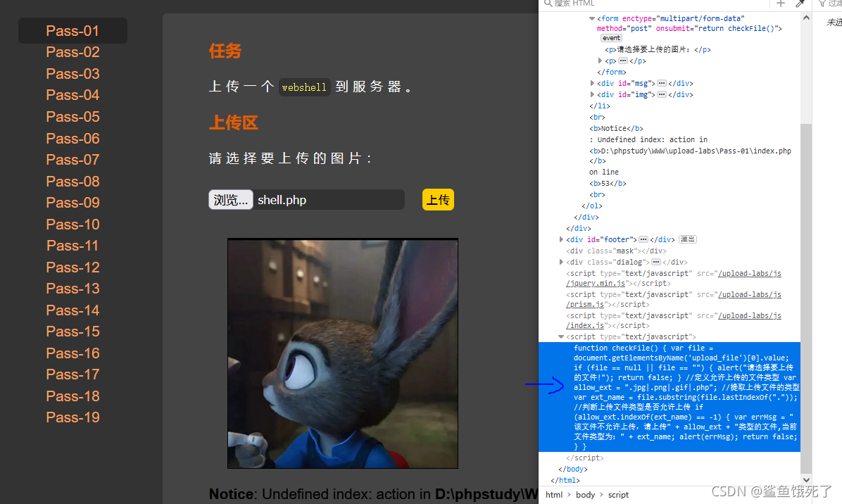Select body in the breadcrumb bar
The height and width of the screenshot is (504, 842).
[585, 495]
